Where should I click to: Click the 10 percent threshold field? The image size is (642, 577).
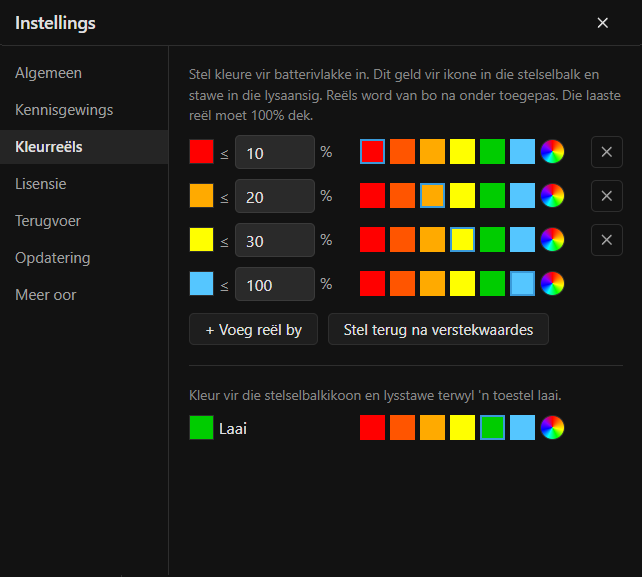[x=275, y=152]
